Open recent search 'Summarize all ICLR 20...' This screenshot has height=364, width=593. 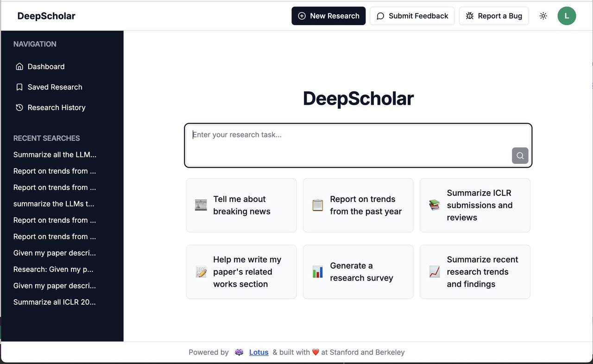click(x=54, y=301)
